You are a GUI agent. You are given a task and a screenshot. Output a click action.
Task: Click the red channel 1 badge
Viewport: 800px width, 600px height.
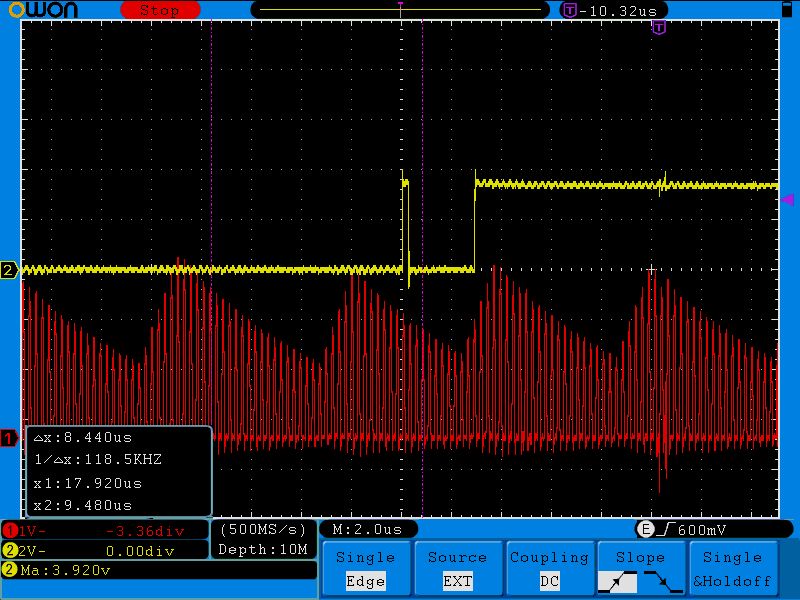10,531
